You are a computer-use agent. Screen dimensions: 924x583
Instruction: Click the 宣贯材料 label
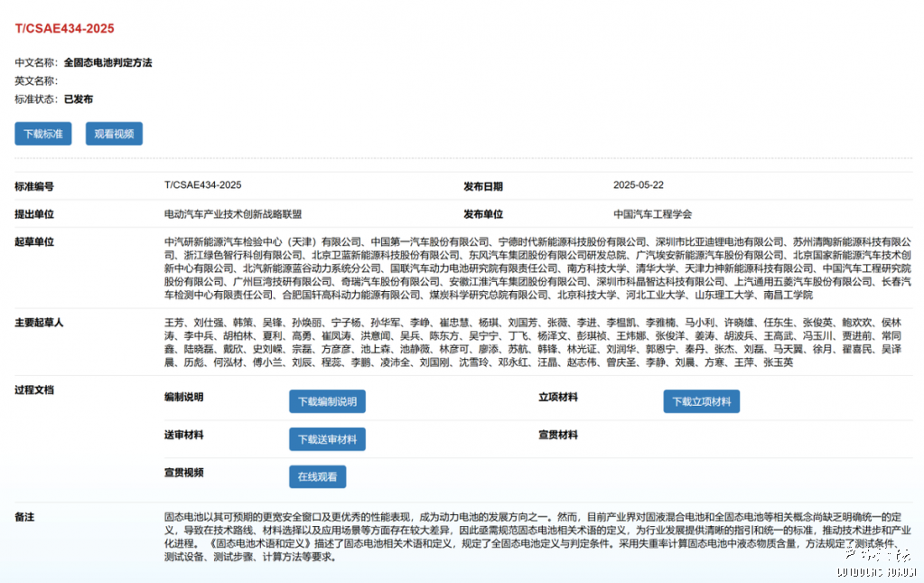pyautogui.click(x=558, y=435)
